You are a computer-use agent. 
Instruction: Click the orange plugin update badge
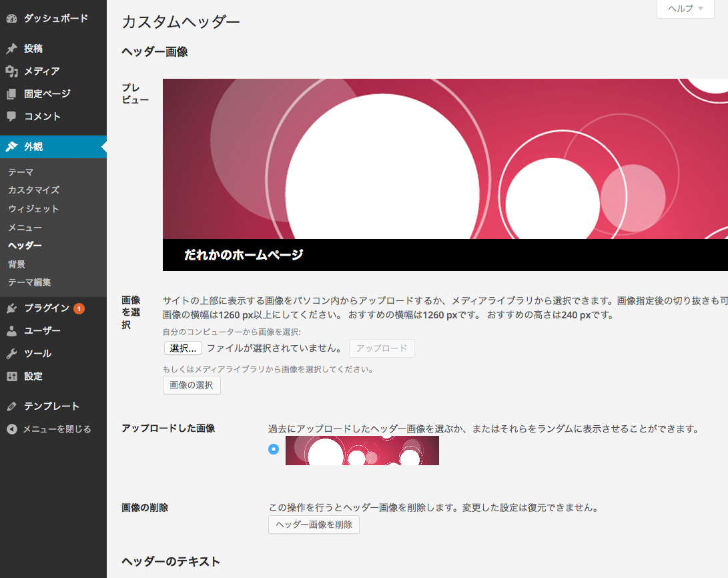[79, 308]
